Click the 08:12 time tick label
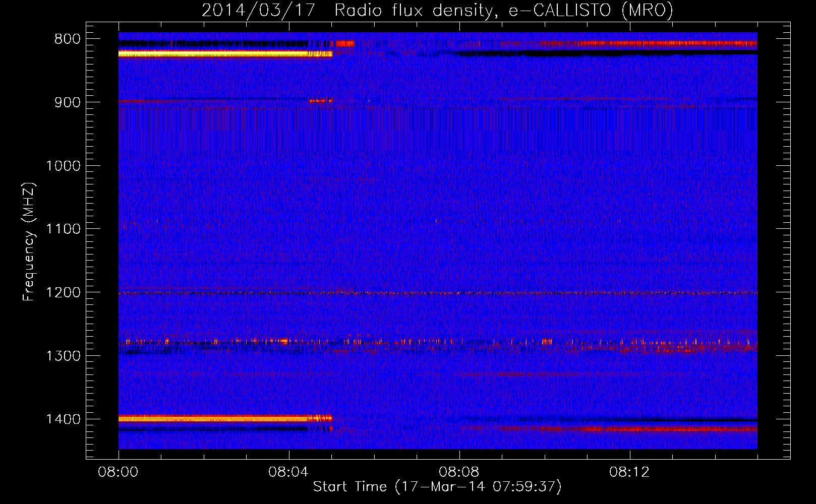This screenshot has width=816, height=504. point(630,472)
